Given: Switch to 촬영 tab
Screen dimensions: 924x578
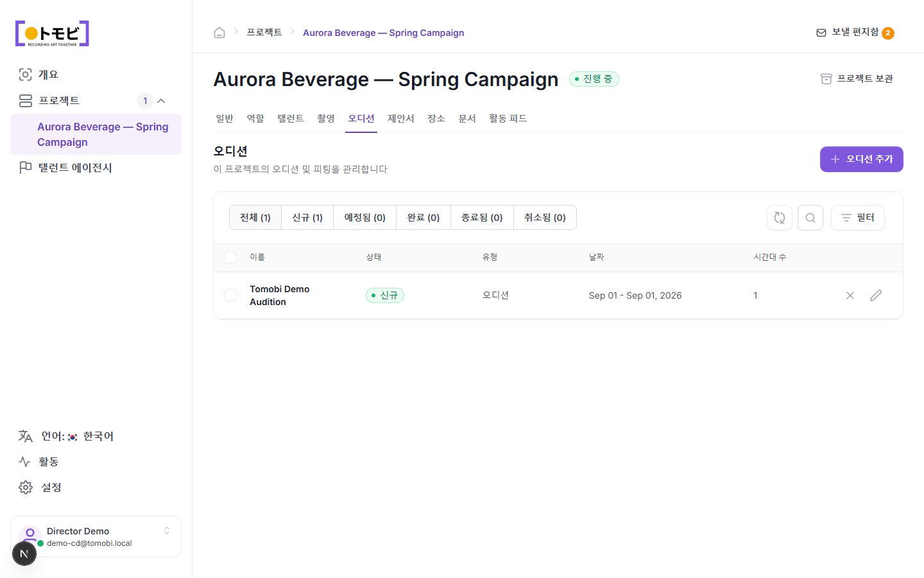Looking at the screenshot, I should (x=326, y=119).
